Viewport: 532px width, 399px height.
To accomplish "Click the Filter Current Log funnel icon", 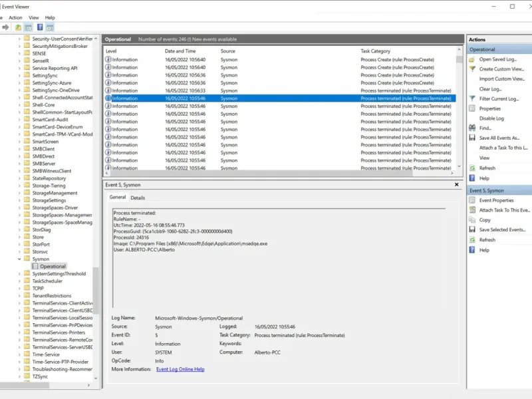I will tap(472, 98).
